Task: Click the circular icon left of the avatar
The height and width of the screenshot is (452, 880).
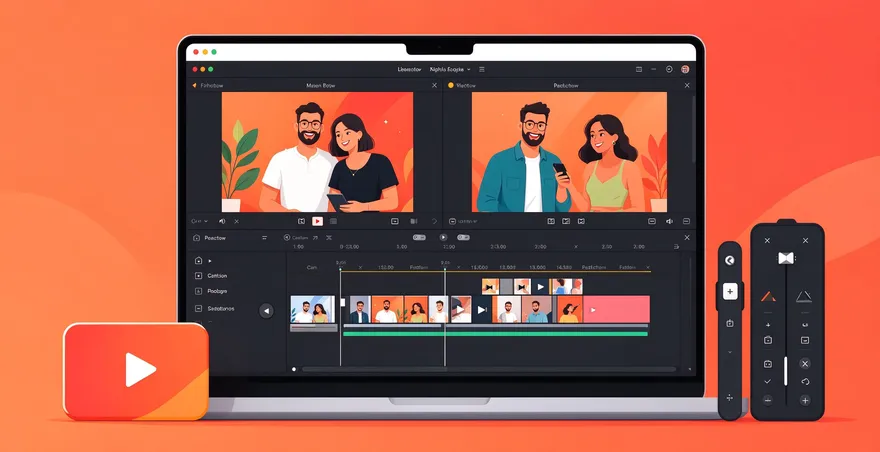Action: pyautogui.click(x=669, y=70)
